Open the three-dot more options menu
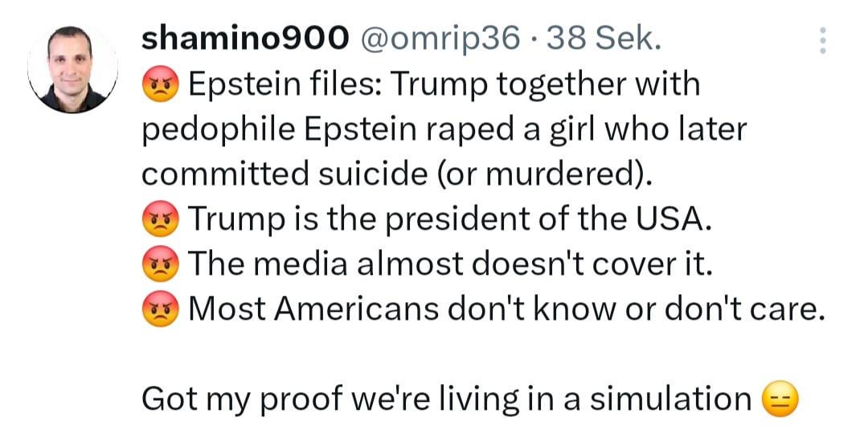 click(821, 41)
